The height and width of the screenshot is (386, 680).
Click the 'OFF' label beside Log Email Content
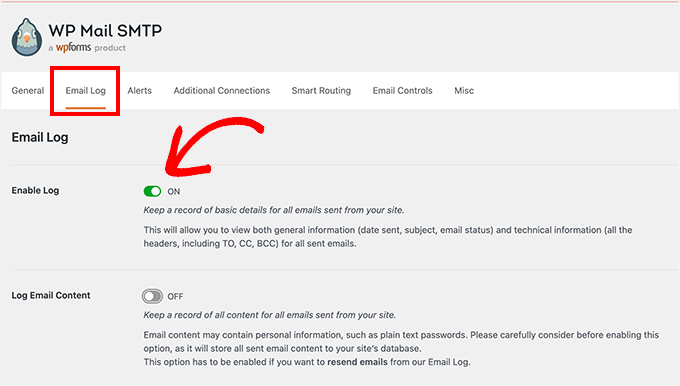(x=175, y=297)
